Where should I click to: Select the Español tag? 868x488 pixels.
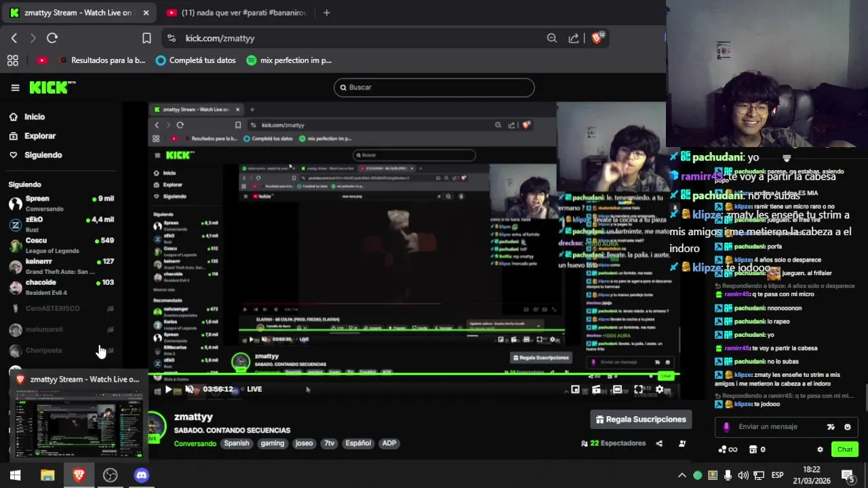pos(358,443)
